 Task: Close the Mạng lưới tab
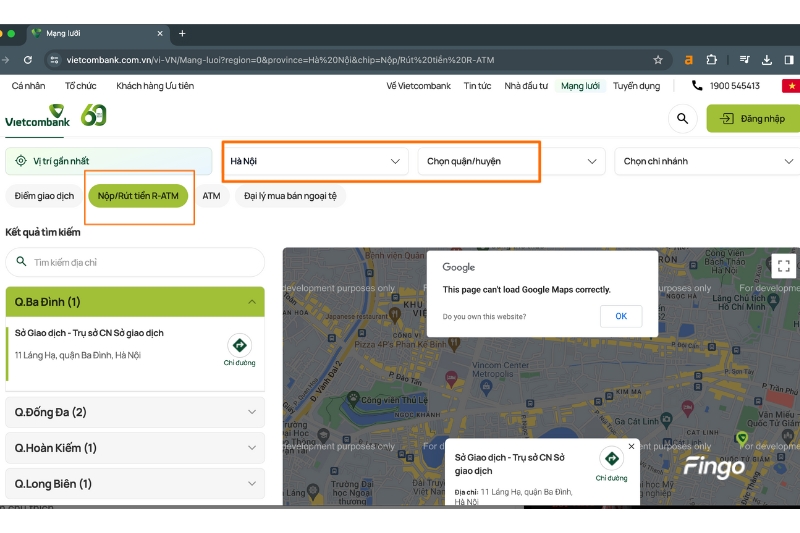[160, 34]
